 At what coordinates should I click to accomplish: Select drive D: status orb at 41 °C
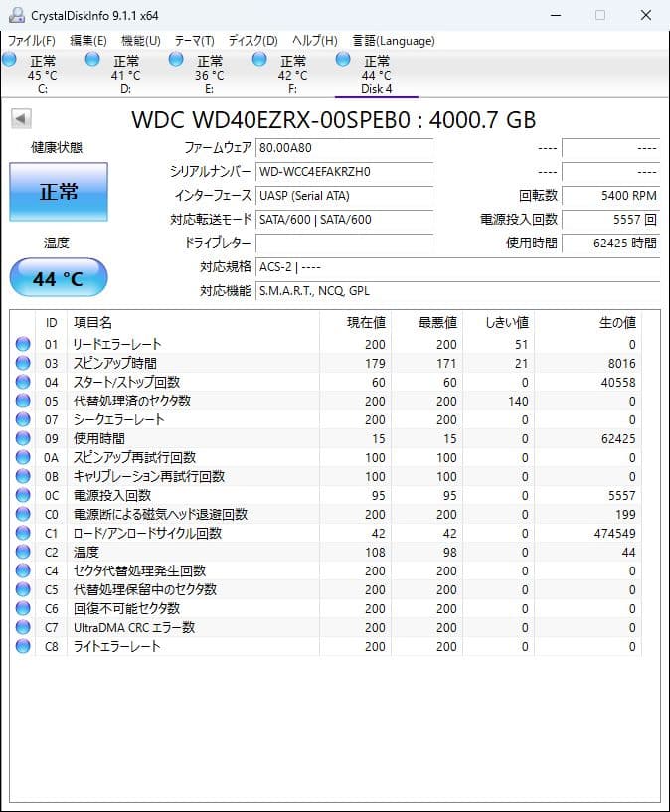(92, 59)
